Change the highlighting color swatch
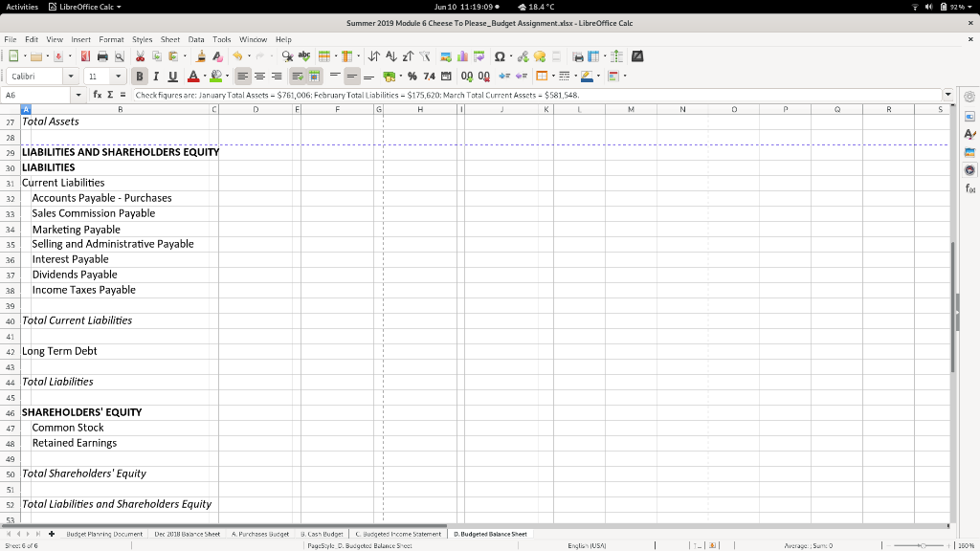Viewport: 980px width, 551px height. coord(216,76)
